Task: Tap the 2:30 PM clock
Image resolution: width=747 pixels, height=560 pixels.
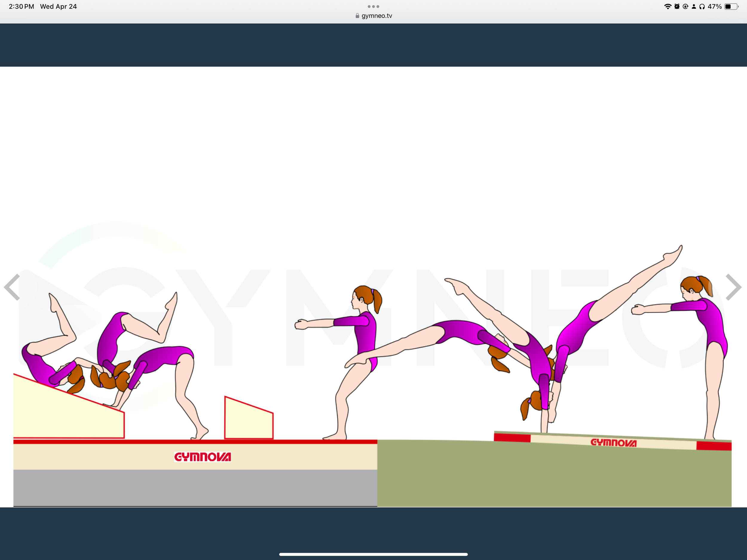Action: click(x=21, y=6)
